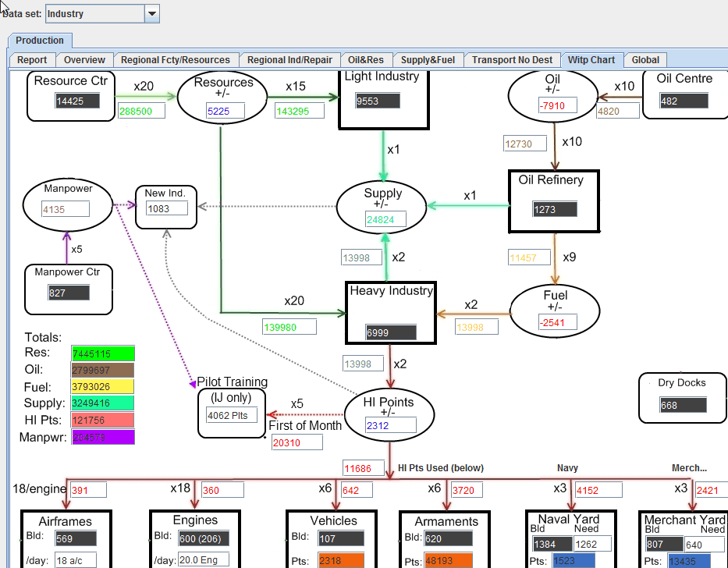Open the Regional Fcty/Resources tab
The height and width of the screenshot is (568, 728).
[176, 59]
